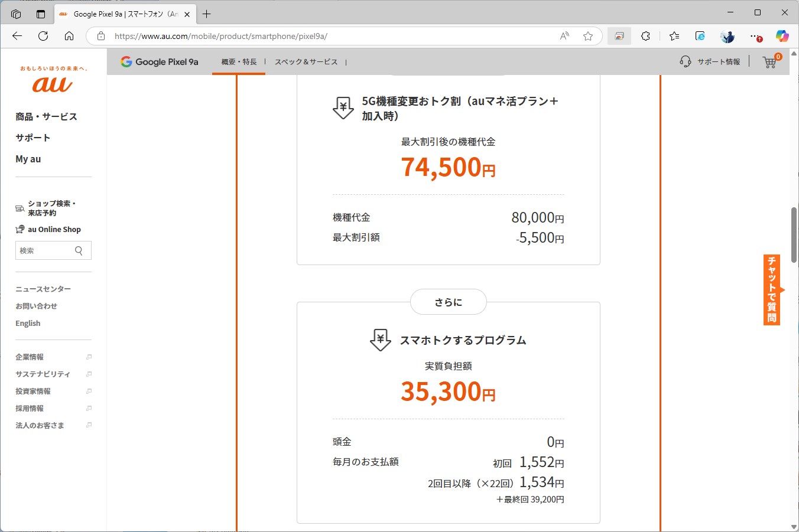Select the 概要・特長 tab
The image size is (799, 532).
click(x=239, y=61)
